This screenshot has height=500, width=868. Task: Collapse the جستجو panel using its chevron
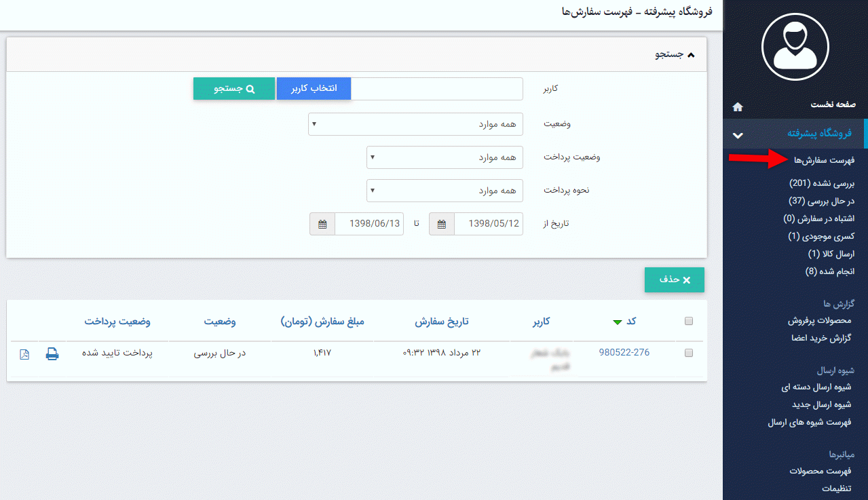pos(692,54)
